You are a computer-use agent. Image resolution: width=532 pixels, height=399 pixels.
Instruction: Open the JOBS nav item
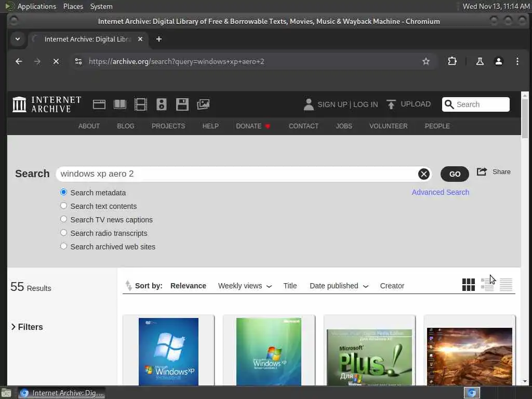[x=344, y=126]
